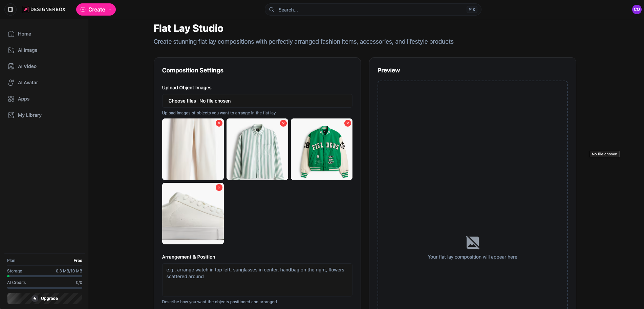Click the Create plus circle icon

(x=83, y=9)
